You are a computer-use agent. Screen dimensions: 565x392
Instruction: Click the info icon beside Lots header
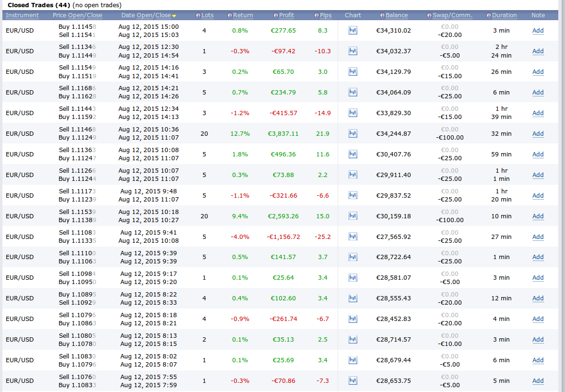click(x=199, y=15)
